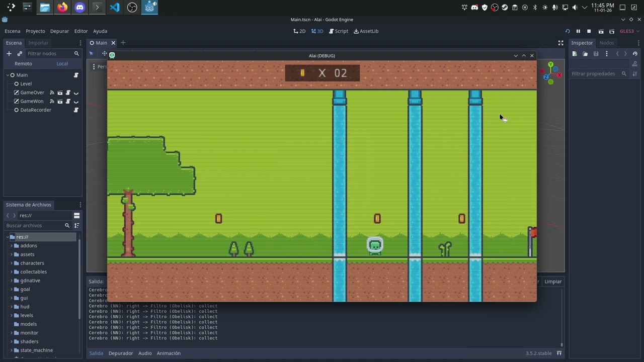Image resolution: width=644 pixels, height=362 pixels.
Task: Play the current scene
Action: 601,31
